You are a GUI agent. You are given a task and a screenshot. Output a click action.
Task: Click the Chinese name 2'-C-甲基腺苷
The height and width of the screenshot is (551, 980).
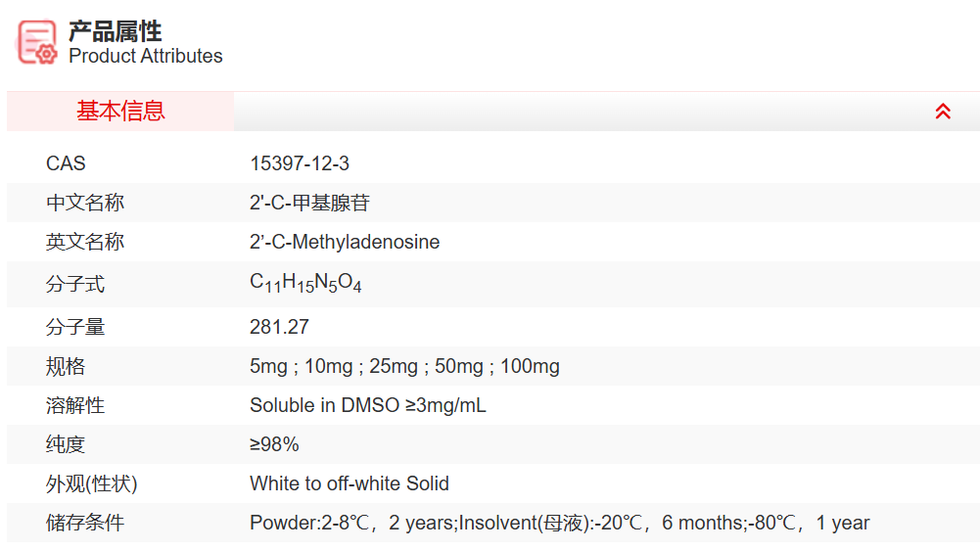309,203
